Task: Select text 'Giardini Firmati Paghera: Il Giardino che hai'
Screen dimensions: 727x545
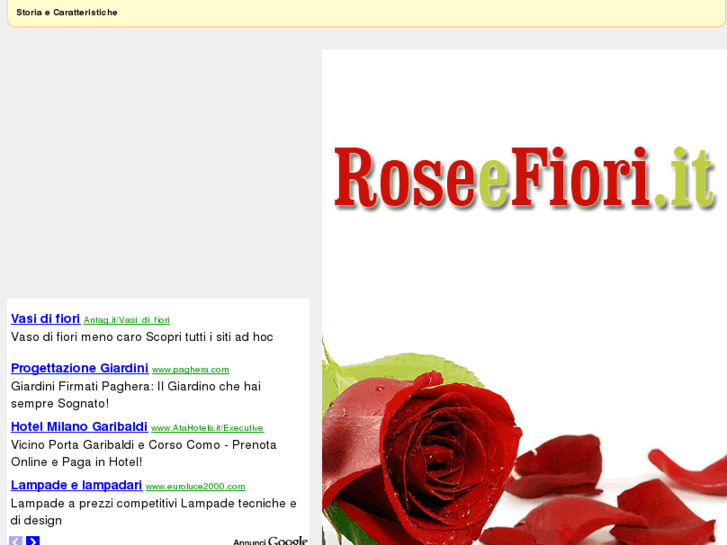Action: tap(136, 386)
